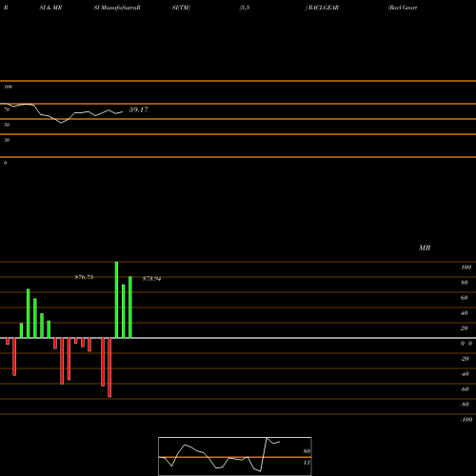Click the -100 label on the MR axis
This screenshot has width=476, height=476.
pyautogui.click(x=466, y=420)
